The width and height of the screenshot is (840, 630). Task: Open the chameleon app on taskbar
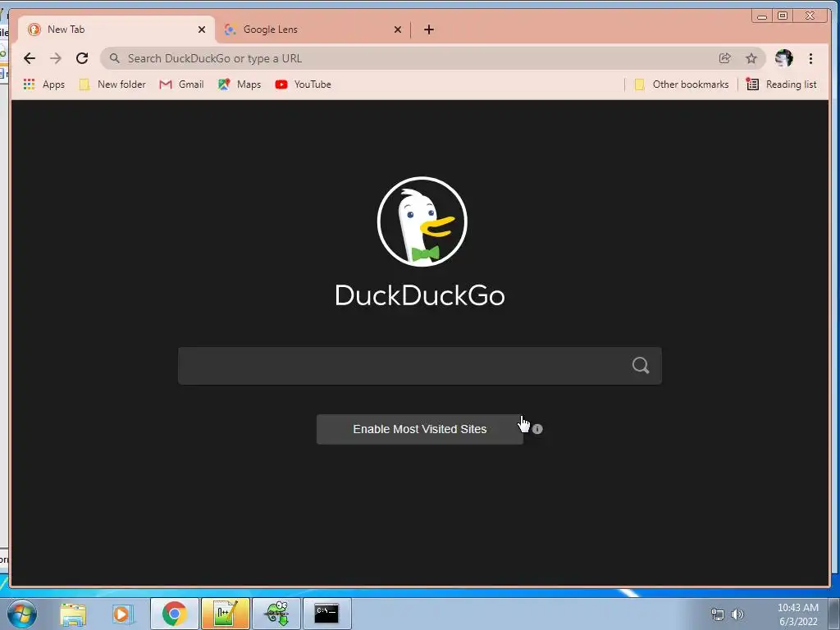coord(276,614)
